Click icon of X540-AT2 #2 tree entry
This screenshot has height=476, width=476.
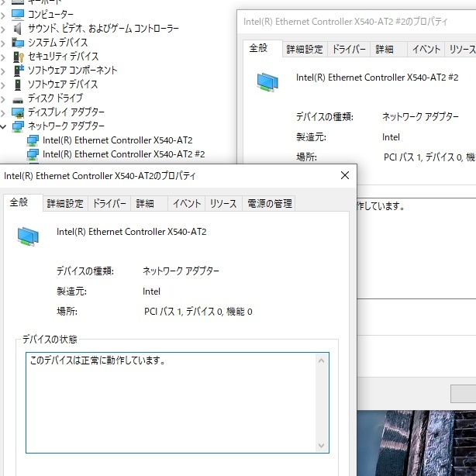click(33, 154)
